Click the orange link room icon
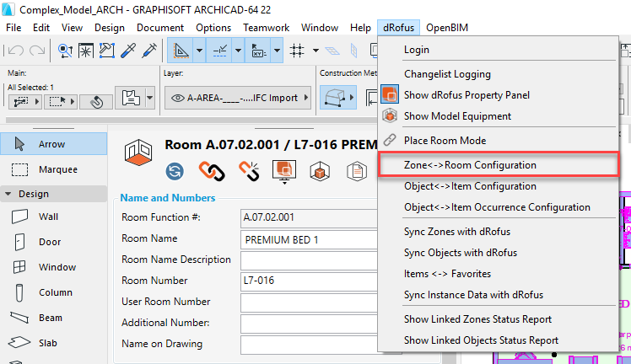This screenshot has width=631, height=364. click(x=209, y=172)
